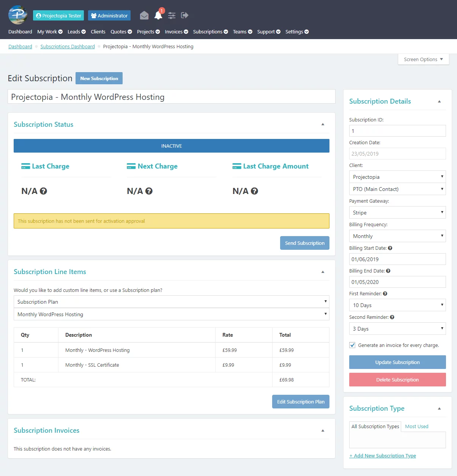457x476 pixels.
Task: Open the messages envelope icon
Action: (x=144, y=15)
